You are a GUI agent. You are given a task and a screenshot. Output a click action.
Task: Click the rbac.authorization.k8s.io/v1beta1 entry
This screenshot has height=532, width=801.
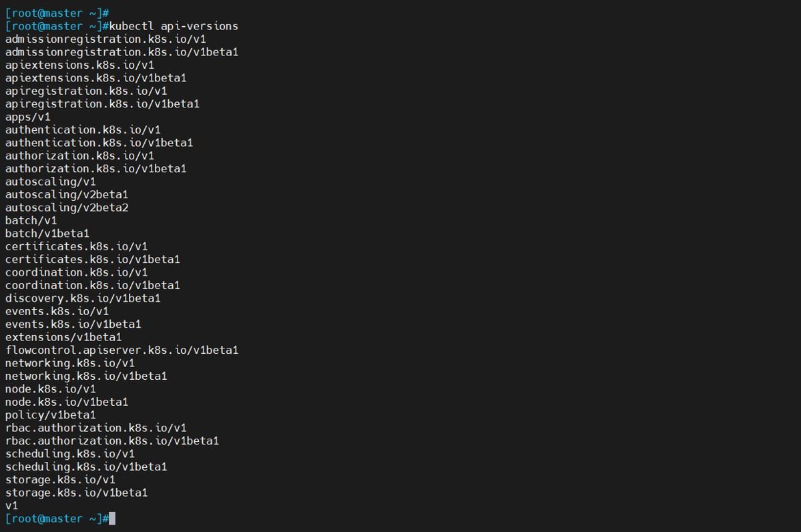(112, 441)
